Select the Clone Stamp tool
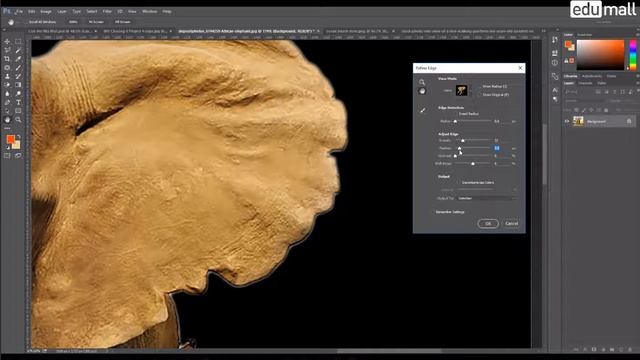The width and height of the screenshot is (640, 360). [x=7, y=76]
